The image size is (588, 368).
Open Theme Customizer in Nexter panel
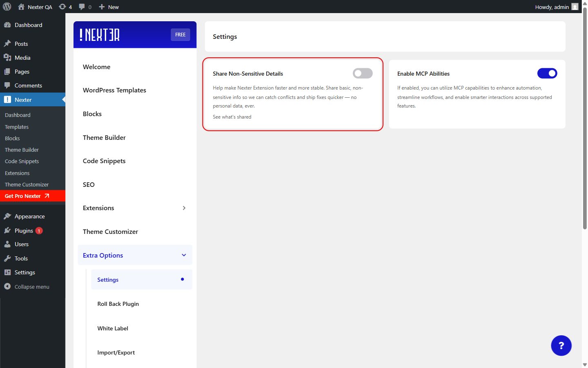coord(110,232)
